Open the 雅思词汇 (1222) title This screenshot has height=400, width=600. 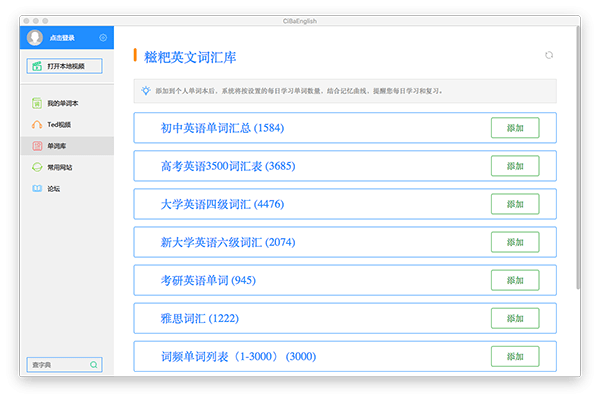pos(200,318)
